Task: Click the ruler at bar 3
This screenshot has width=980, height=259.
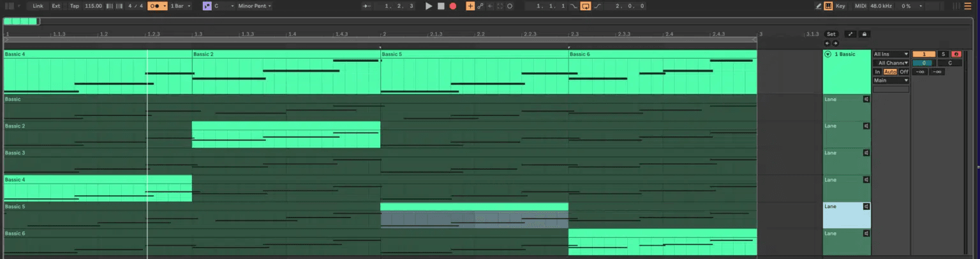Action: coord(761,34)
